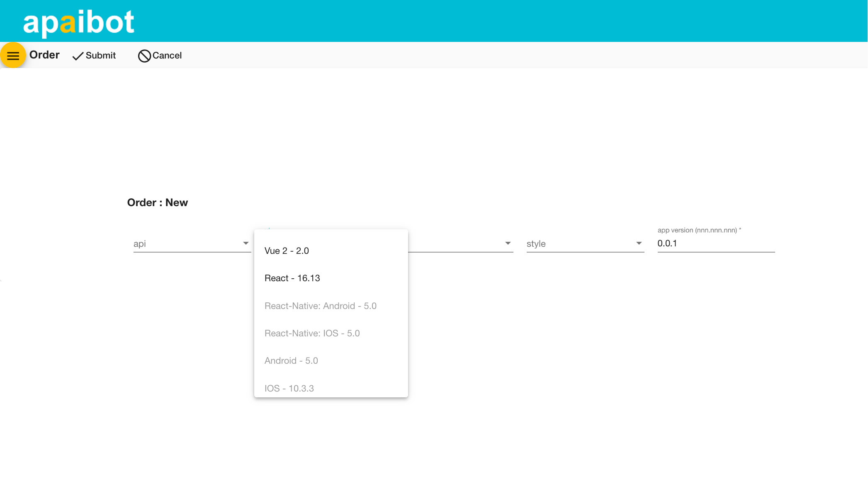868x489 pixels.
Task: Click the Cancel circle-slash icon
Action: [144, 56]
